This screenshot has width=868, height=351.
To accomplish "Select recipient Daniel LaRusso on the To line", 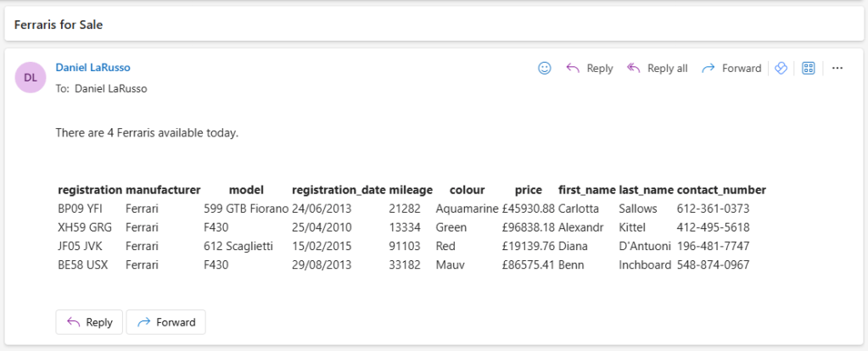I will coord(110,88).
